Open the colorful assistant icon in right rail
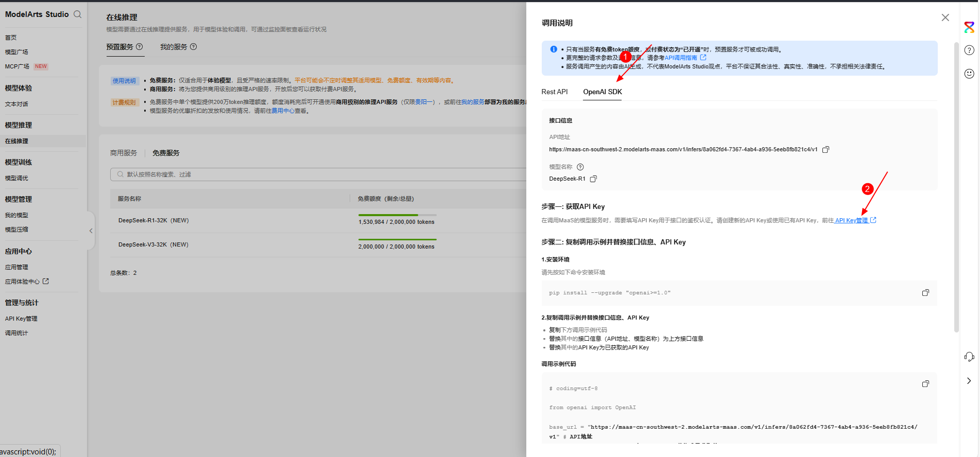The image size is (980, 457). (969, 27)
